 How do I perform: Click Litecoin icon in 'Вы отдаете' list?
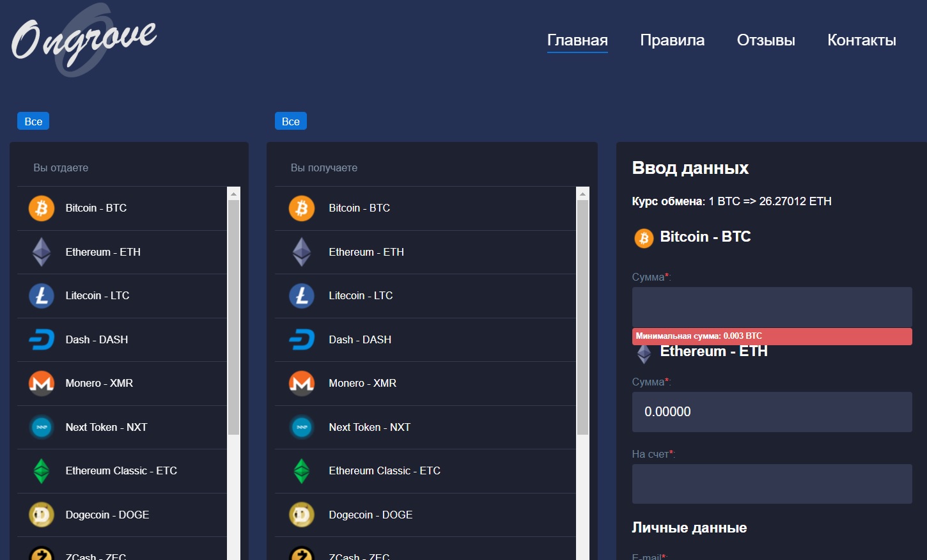coord(42,296)
